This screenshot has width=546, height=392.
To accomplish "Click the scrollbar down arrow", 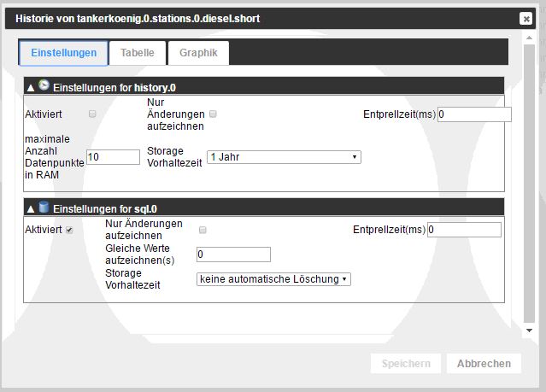I will click(529, 330).
